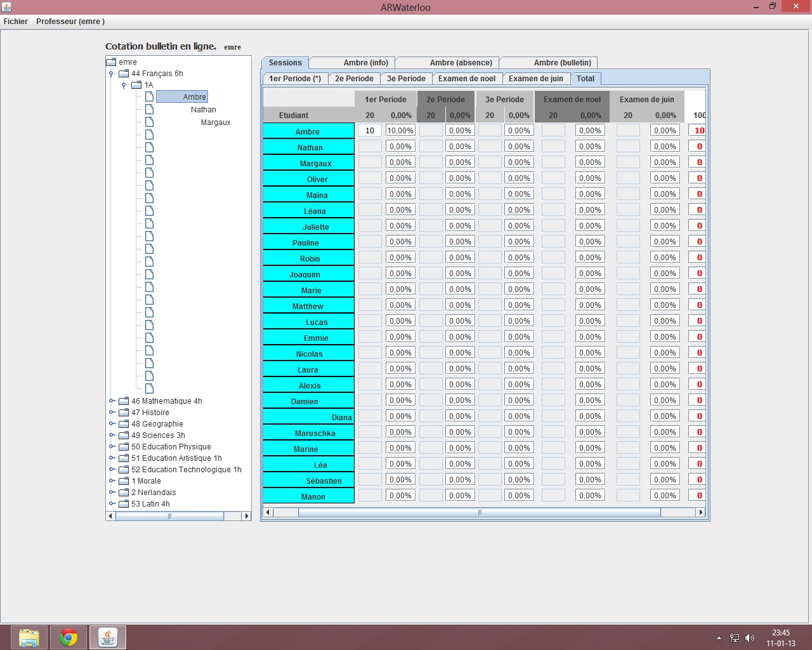Expand the 46 Mathematique 4h tree node
The height and width of the screenshot is (650, 812).
point(112,401)
